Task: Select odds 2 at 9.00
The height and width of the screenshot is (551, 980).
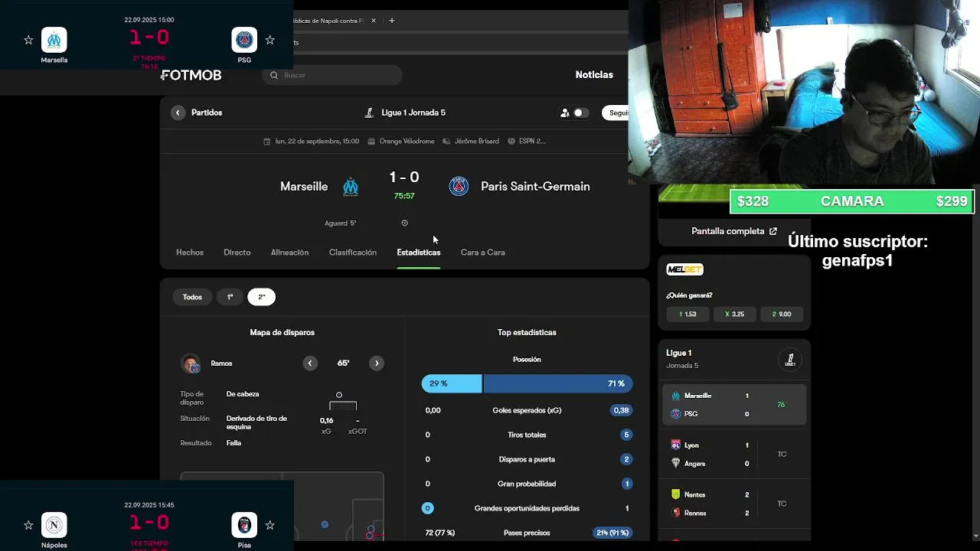Action: point(782,314)
